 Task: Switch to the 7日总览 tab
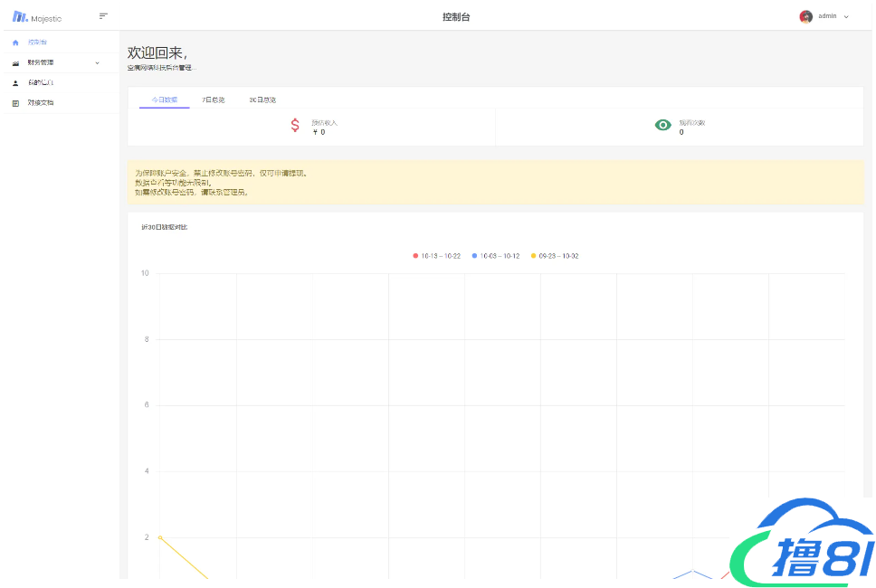(214, 100)
